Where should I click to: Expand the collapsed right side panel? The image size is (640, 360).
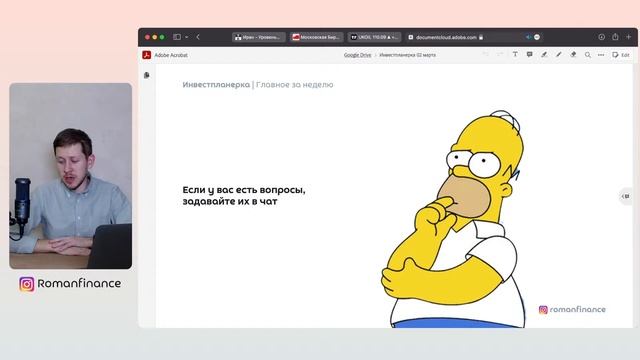626,196
